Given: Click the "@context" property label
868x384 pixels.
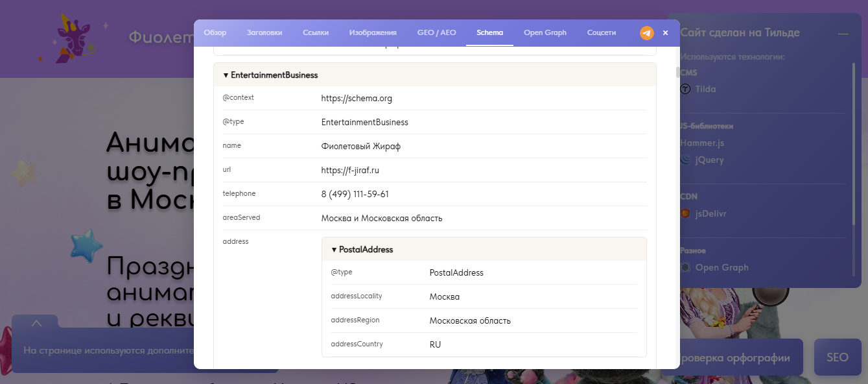Looking at the screenshot, I should click(x=238, y=97).
